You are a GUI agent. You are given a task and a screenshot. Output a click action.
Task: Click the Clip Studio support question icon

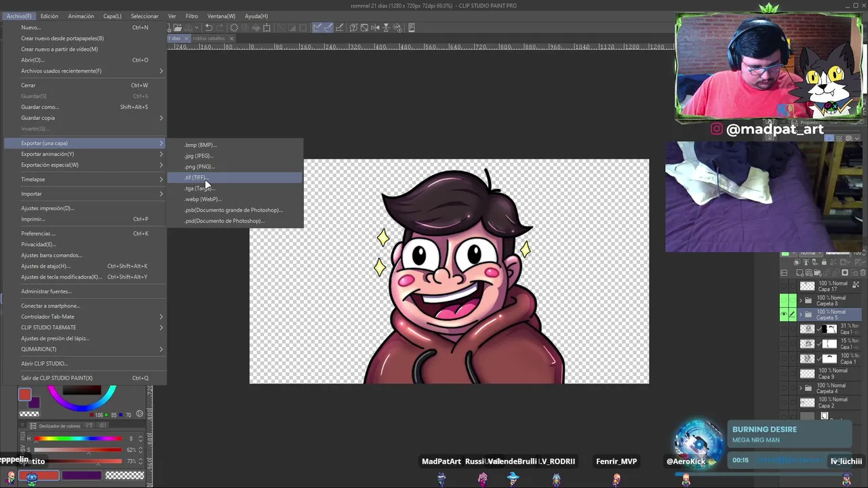pyautogui.click(x=353, y=28)
